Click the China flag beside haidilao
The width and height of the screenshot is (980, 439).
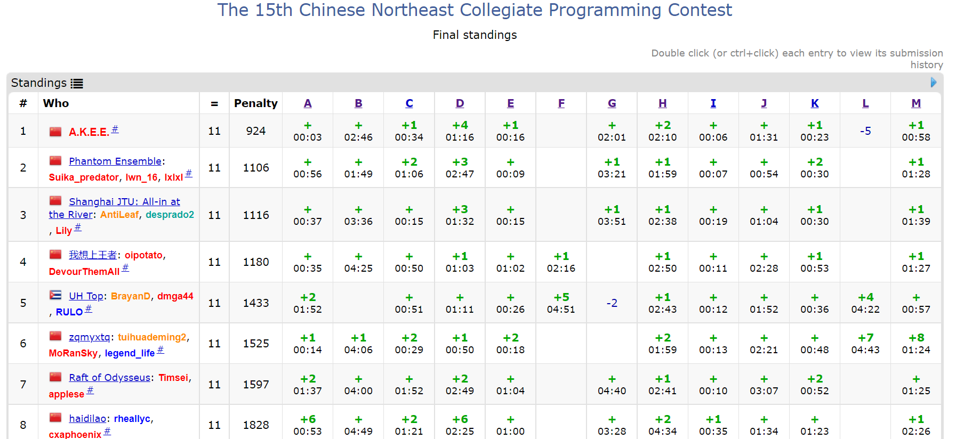click(x=55, y=418)
